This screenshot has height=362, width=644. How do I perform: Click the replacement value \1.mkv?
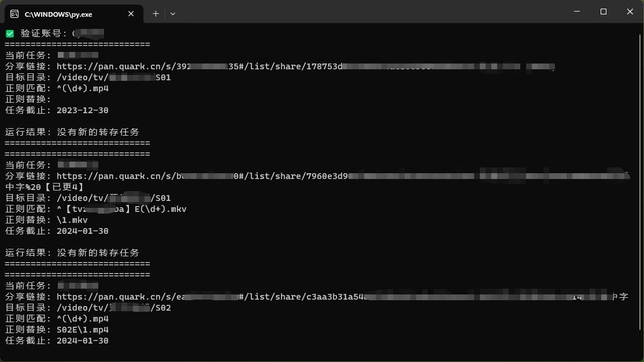click(71, 219)
